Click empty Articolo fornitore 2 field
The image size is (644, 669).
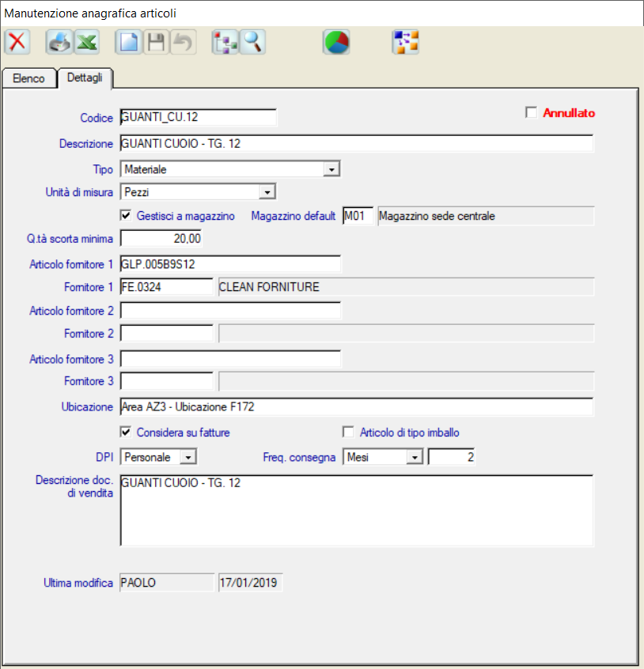pyautogui.click(x=230, y=311)
